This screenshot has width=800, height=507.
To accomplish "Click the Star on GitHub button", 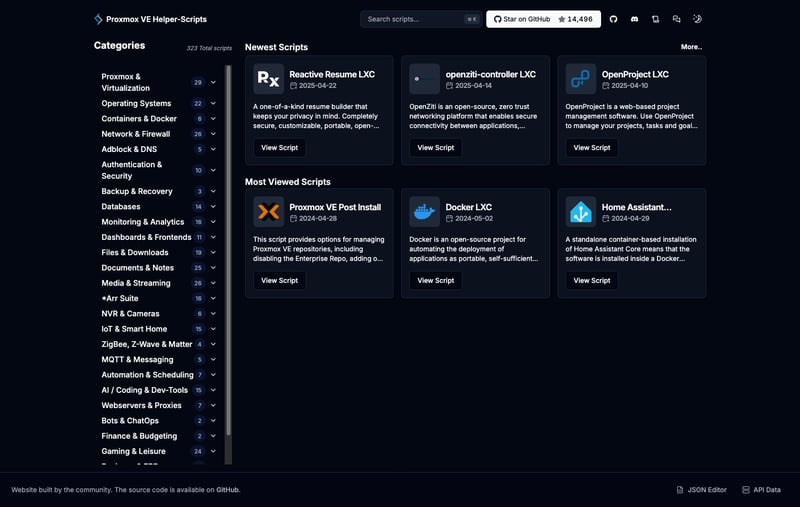I will (543, 19).
